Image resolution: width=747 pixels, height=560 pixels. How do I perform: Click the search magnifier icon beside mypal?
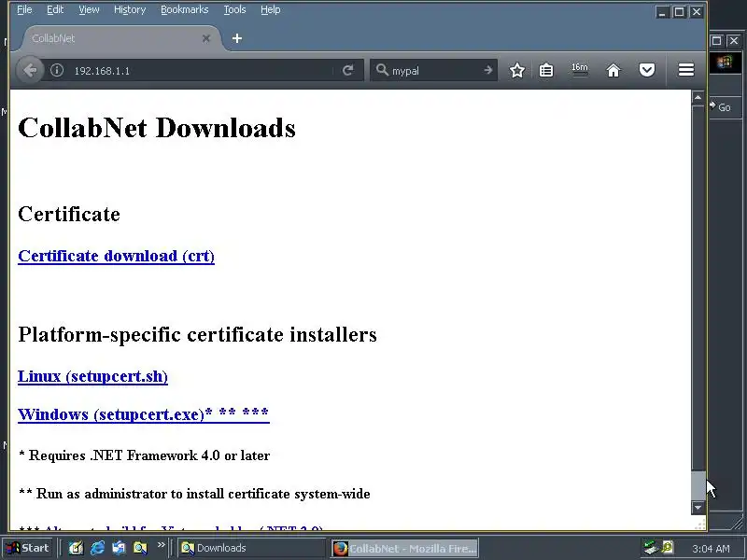click(x=382, y=70)
